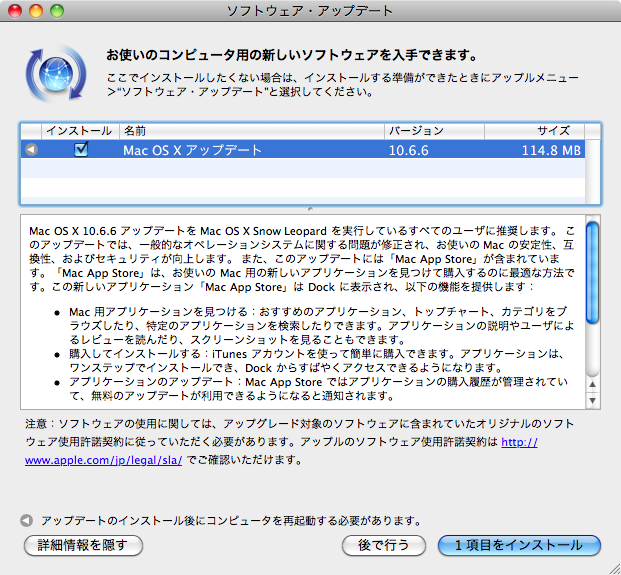Screen dimensions: 621x575
Task: Click the restart-required notice text
Action: point(231,520)
